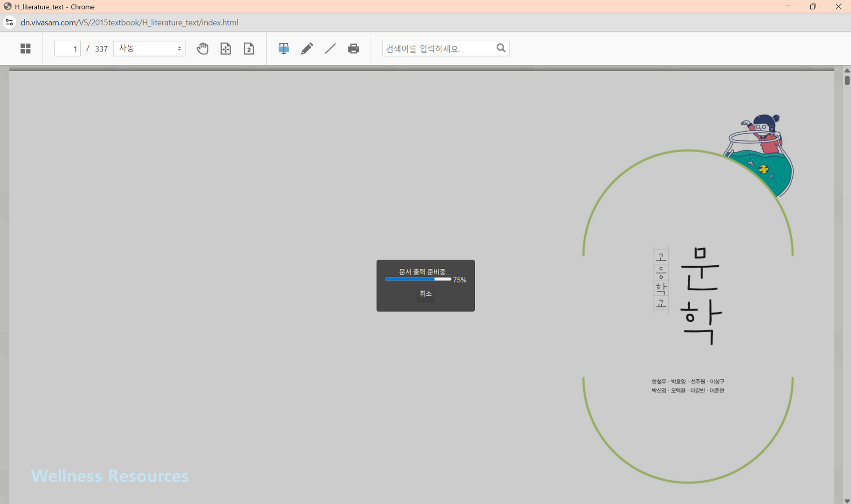Select the text highlight tool
851x504 pixels.
[x=283, y=48]
